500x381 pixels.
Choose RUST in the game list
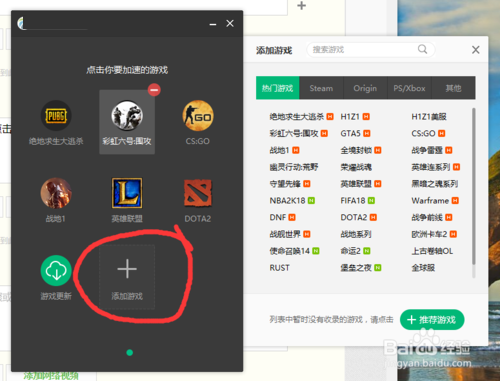(x=279, y=268)
